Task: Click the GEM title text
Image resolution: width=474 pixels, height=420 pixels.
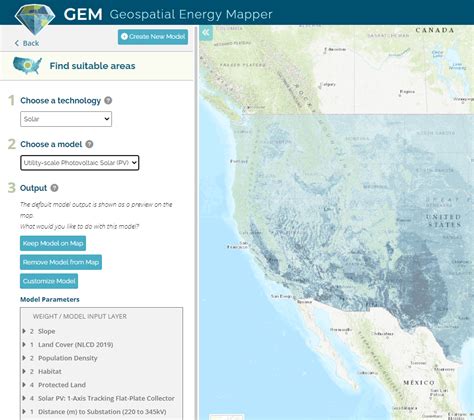Action: (x=83, y=14)
